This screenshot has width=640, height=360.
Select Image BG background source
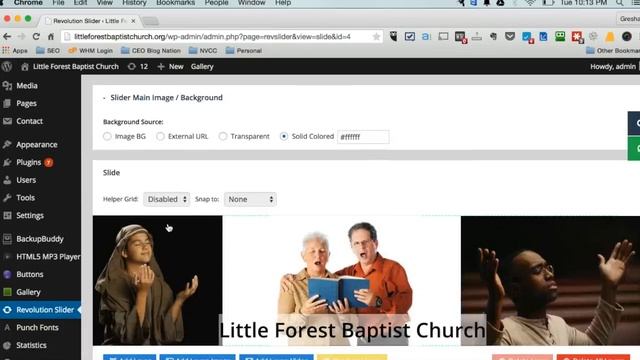click(107, 136)
